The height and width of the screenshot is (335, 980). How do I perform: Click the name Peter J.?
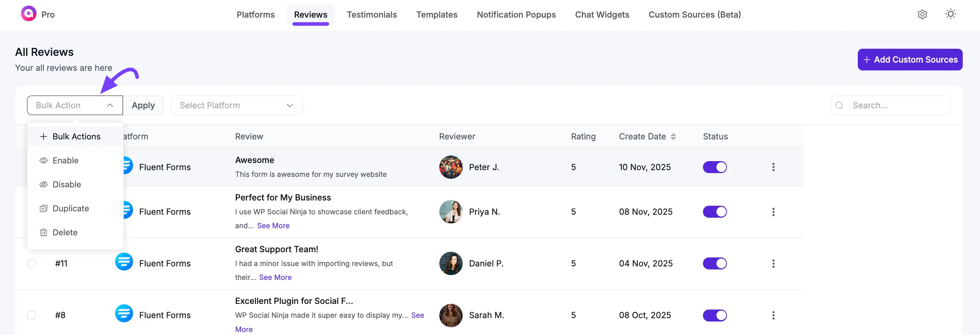click(x=484, y=167)
